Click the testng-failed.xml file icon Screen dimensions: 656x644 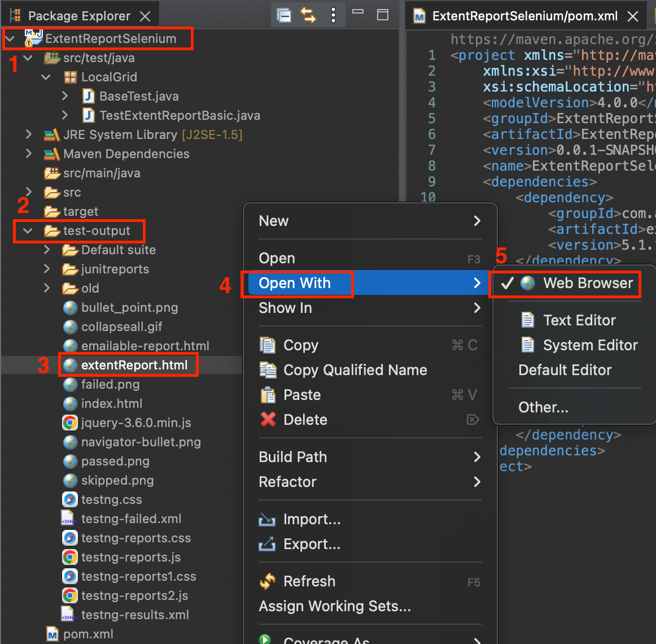pos(68,519)
